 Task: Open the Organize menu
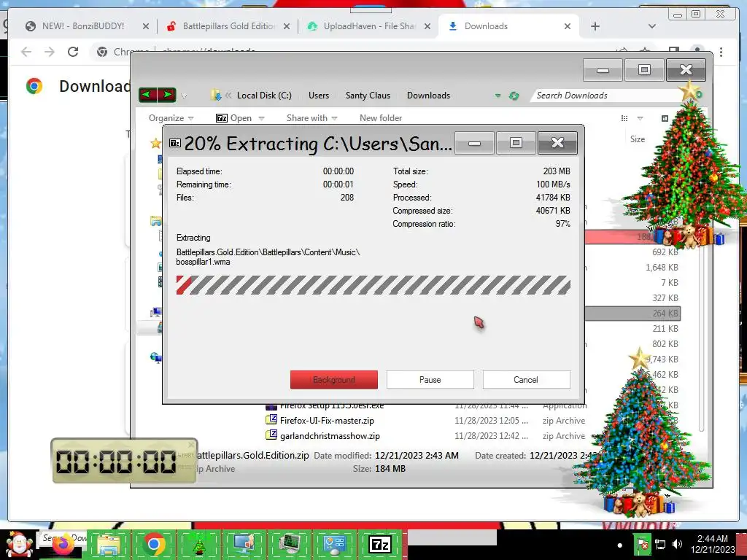coord(171,118)
